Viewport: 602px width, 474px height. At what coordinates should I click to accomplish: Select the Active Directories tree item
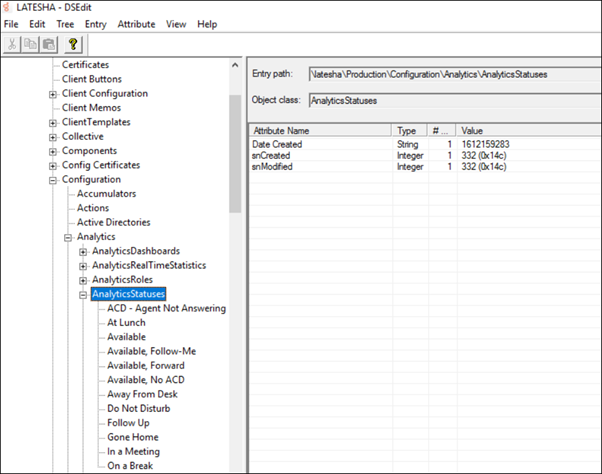click(x=114, y=222)
